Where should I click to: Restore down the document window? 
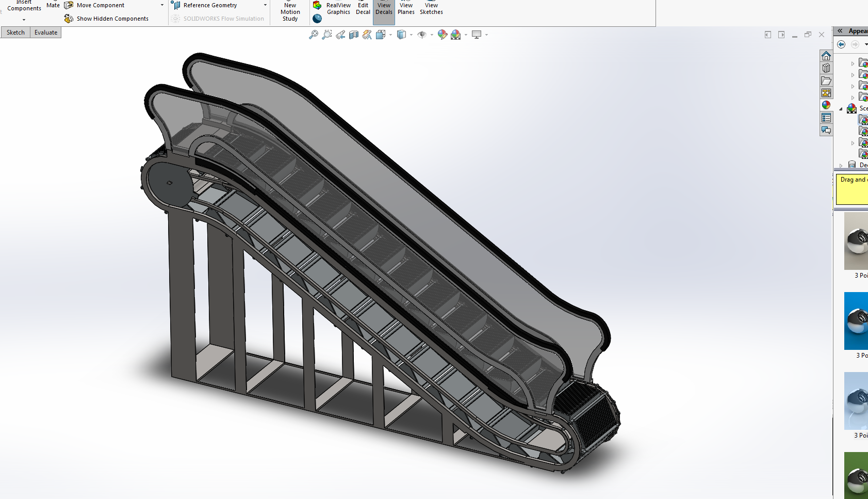pyautogui.click(x=808, y=35)
